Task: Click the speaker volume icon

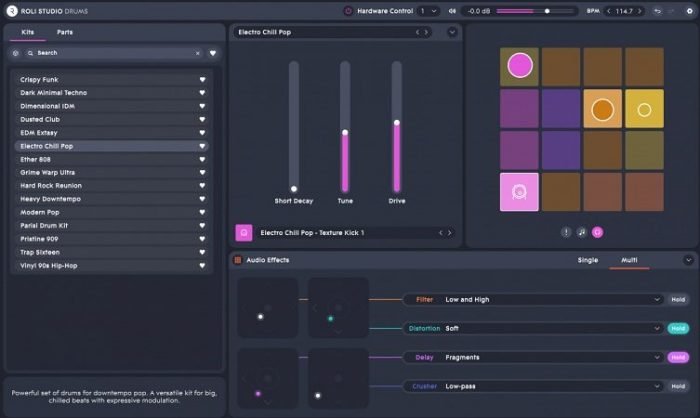Action: [x=452, y=11]
